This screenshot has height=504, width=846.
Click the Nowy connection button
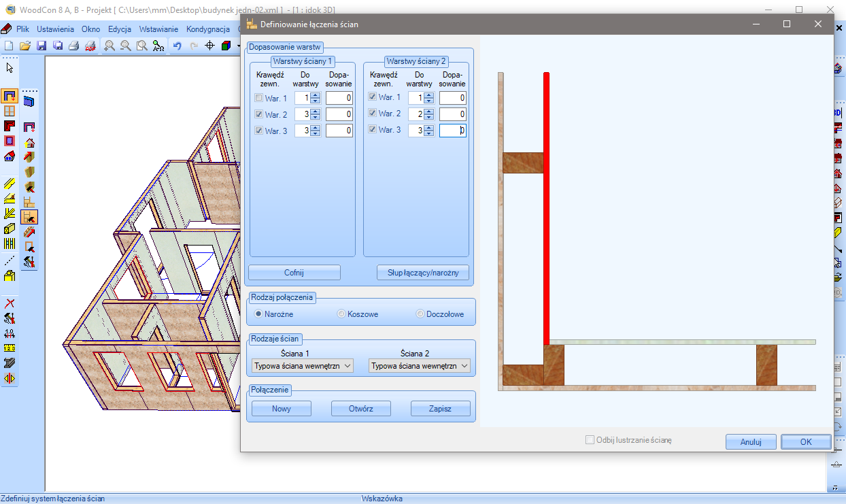pos(282,409)
